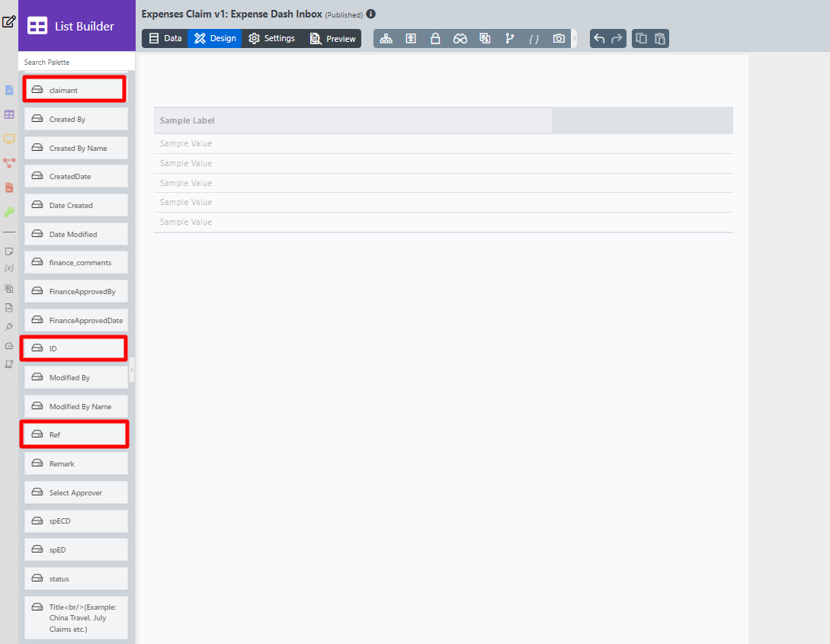The height and width of the screenshot is (644, 830).
Task: Select the Modified By Name palette column
Action: click(x=76, y=406)
